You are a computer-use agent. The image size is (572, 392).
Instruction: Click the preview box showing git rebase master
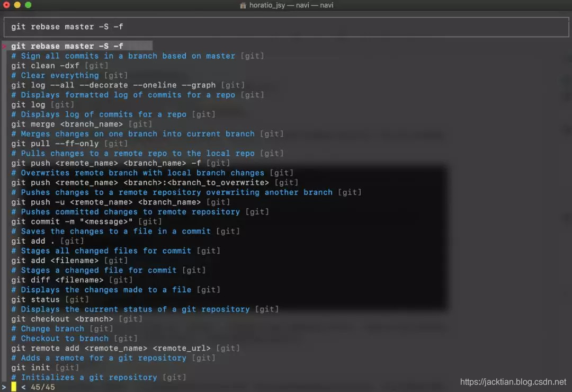286,26
